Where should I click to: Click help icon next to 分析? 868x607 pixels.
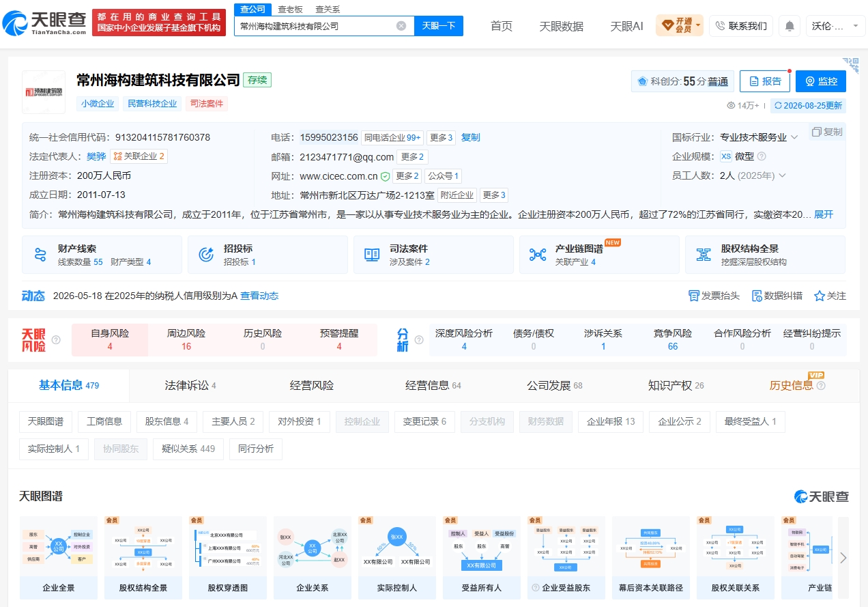tap(418, 339)
